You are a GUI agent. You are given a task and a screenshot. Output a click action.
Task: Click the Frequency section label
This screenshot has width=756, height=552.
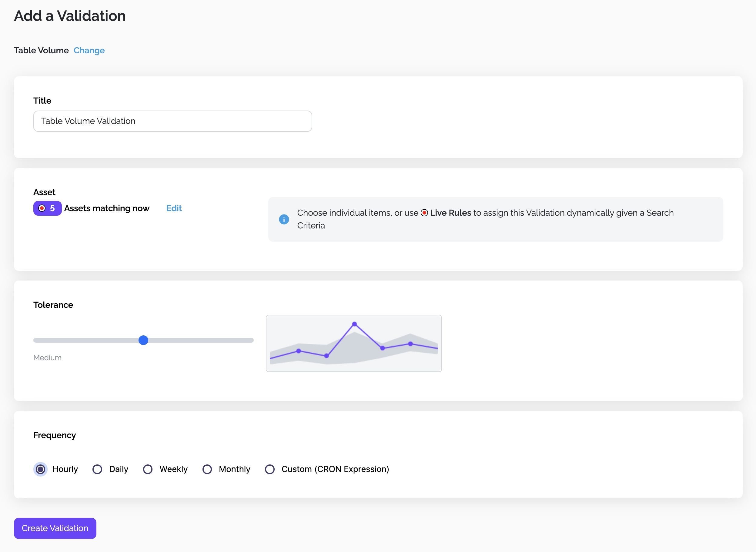click(55, 435)
